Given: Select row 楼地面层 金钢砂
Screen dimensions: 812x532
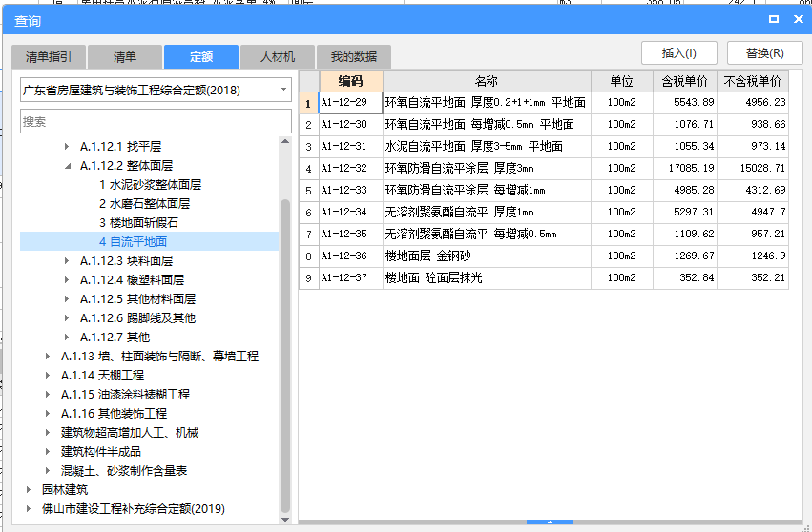Looking at the screenshot, I should coord(544,256).
